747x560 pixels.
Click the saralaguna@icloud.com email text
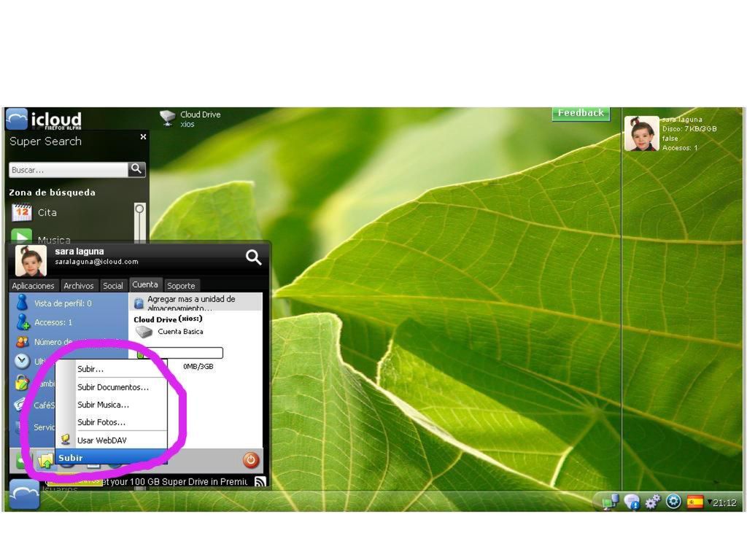coord(96,262)
